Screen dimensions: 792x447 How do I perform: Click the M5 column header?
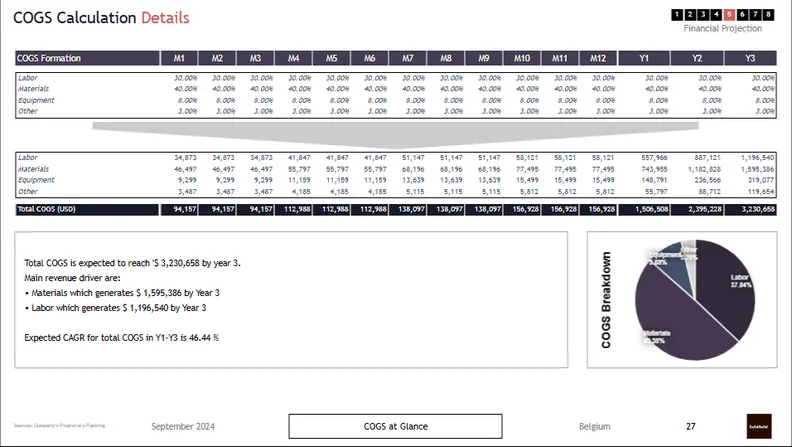[331, 58]
